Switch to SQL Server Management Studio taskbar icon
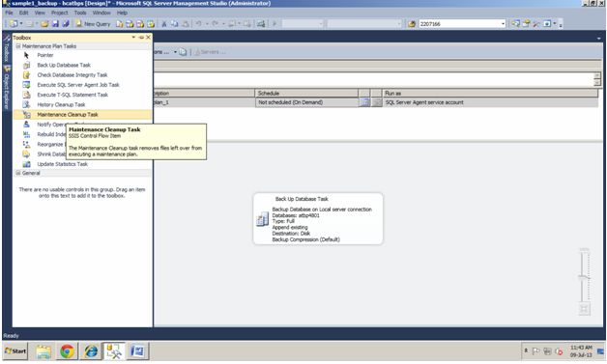This screenshot has height=364, width=607. (114, 351)
